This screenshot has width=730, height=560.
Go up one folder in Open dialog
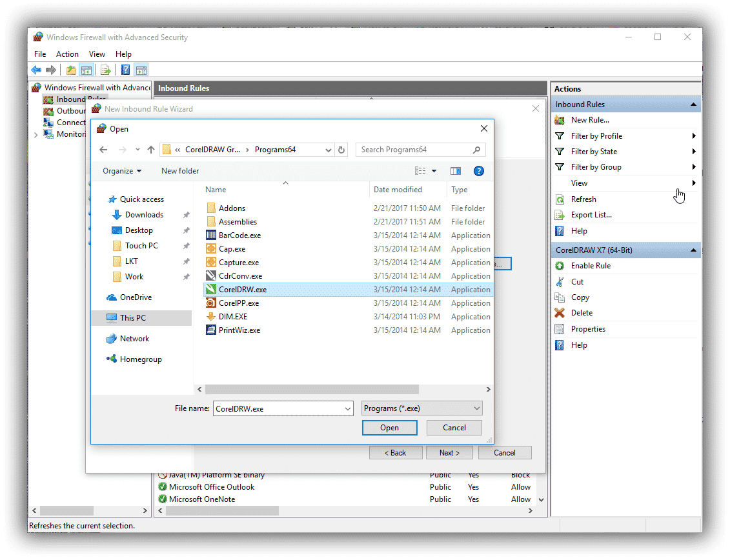click(x=151, y=150)
